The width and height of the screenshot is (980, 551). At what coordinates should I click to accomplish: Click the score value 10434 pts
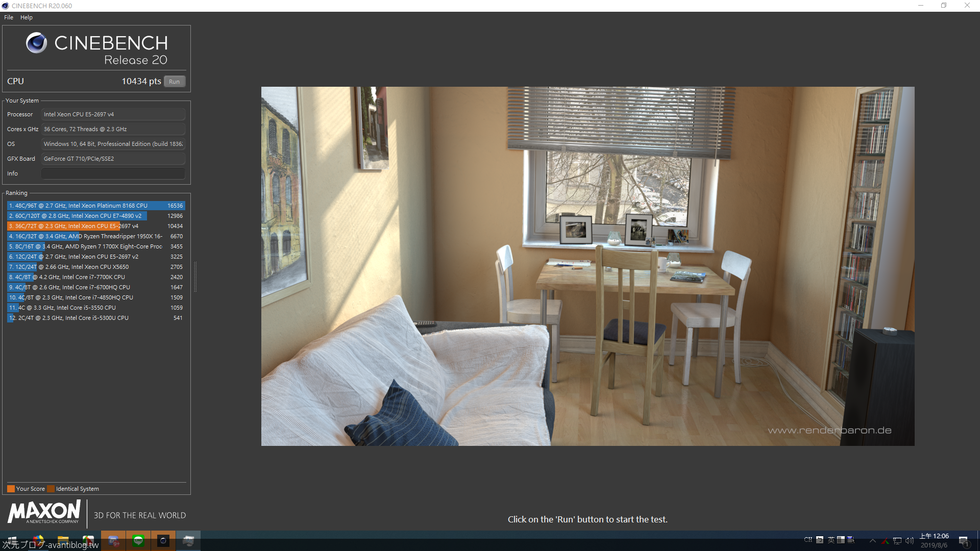pos(141,81)
